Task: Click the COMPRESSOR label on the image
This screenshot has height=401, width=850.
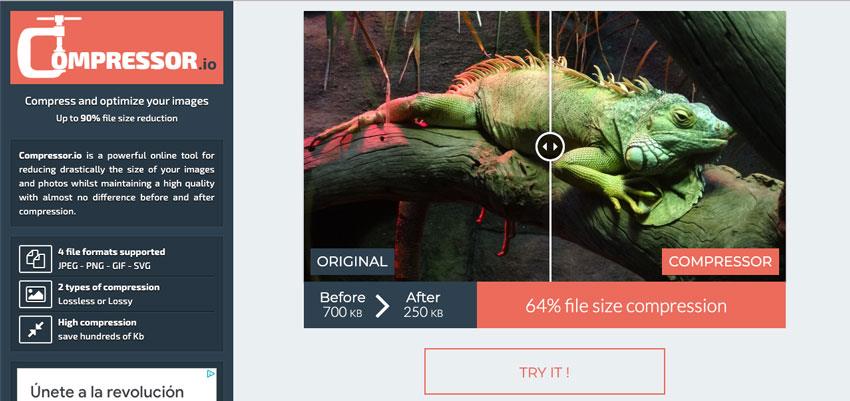Action: click(720, 262)
